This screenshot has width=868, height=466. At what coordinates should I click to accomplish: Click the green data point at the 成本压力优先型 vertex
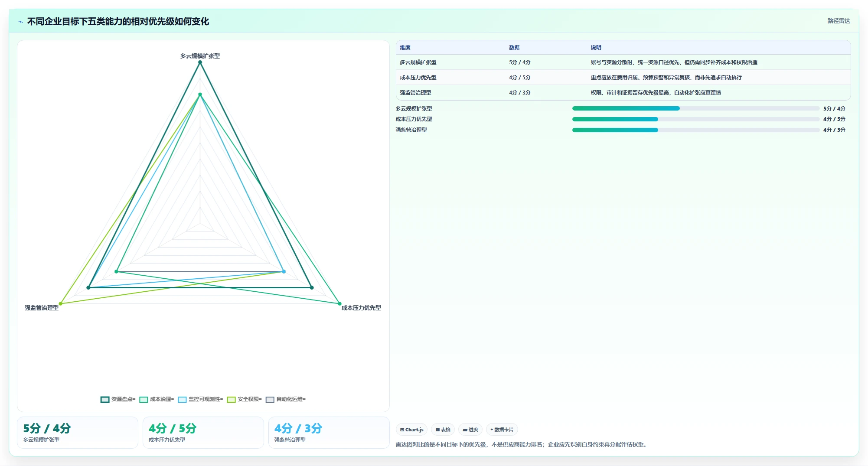coord(339,304)
